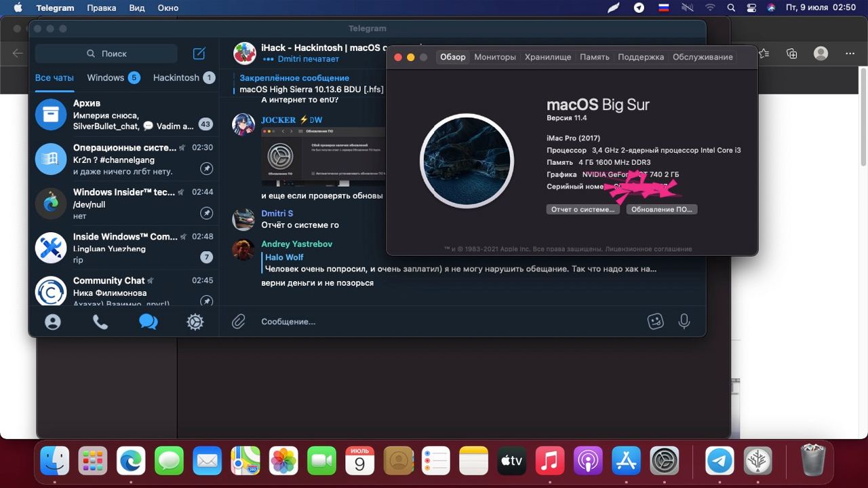This screenshot has width=868, height=488.
Task: Open System Preferences from the Dock
Action: click(x=665, y=461)
